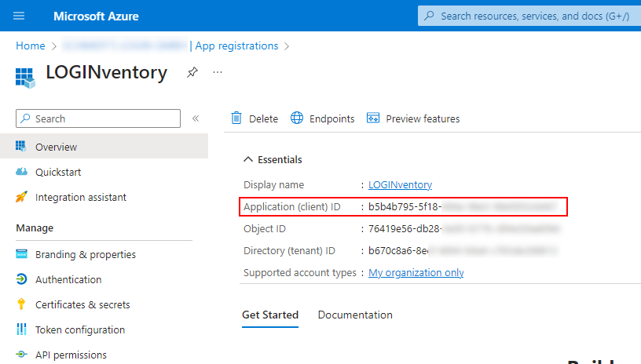Pin LOGINventory to dashboard
The width and height of the screenshot is (641, 364).
pyautogui.click(x=192, y=72)
